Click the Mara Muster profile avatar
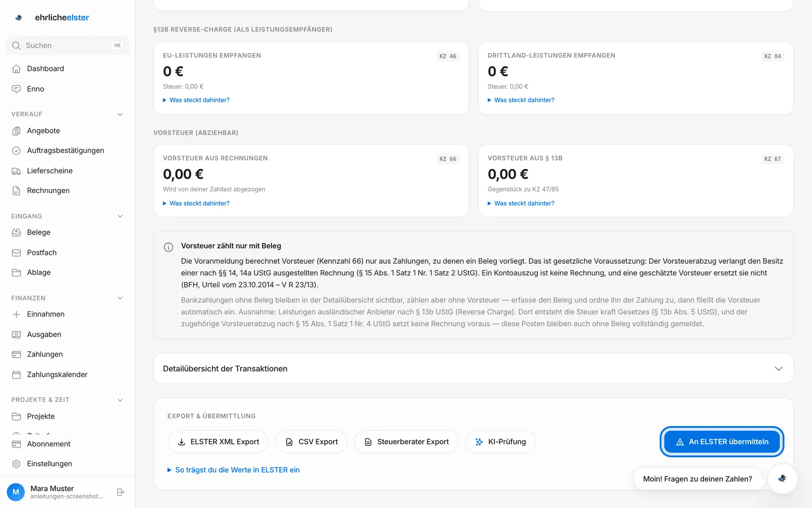Screen dimensions: 812x508 pos(16,492)
